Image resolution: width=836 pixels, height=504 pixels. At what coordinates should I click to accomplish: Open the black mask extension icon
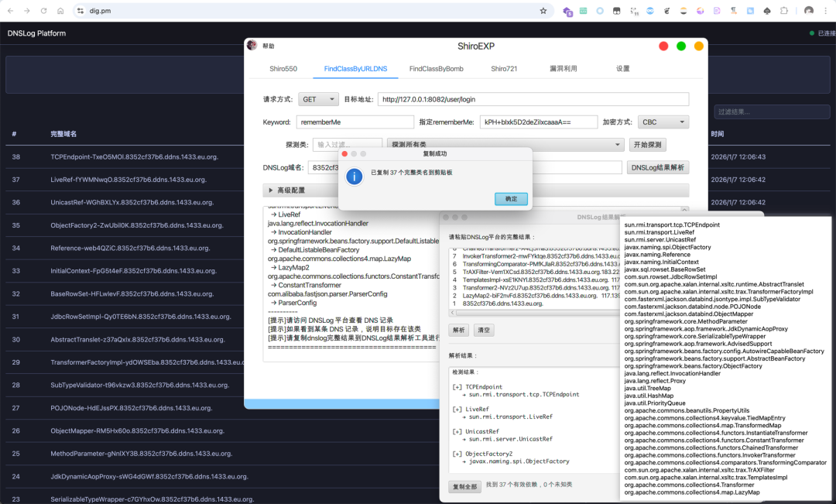tap(617, 11)
